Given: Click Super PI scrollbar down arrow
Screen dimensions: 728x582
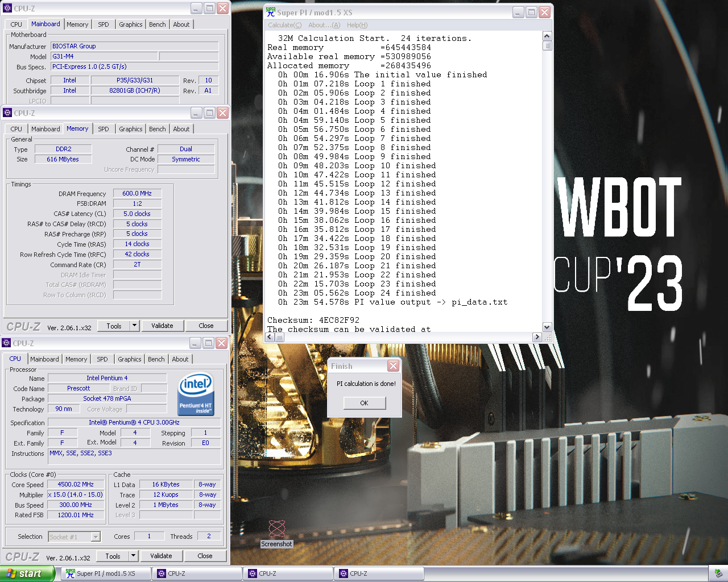Looking at the screenshot, I should [547, 327].
